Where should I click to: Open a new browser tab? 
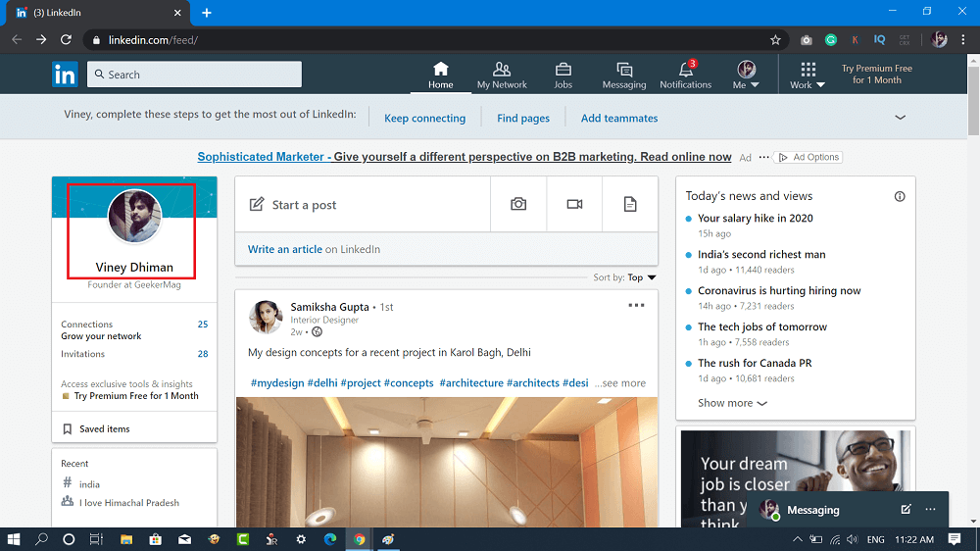pos(206,13)
